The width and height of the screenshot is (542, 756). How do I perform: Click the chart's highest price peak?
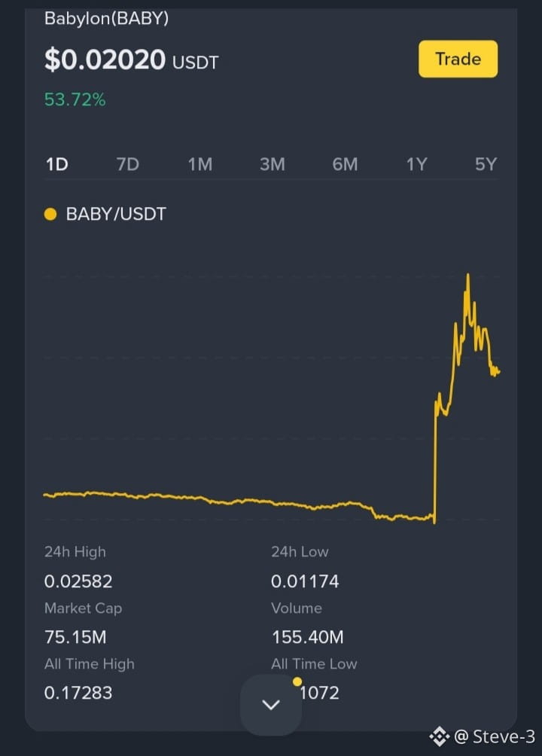(x=467, y=275)
